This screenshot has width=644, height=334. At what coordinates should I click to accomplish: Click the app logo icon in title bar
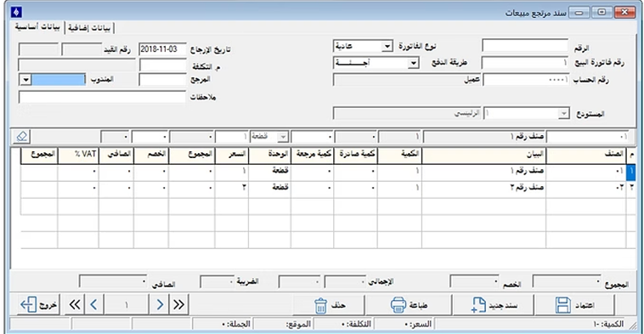pos(16,13)
